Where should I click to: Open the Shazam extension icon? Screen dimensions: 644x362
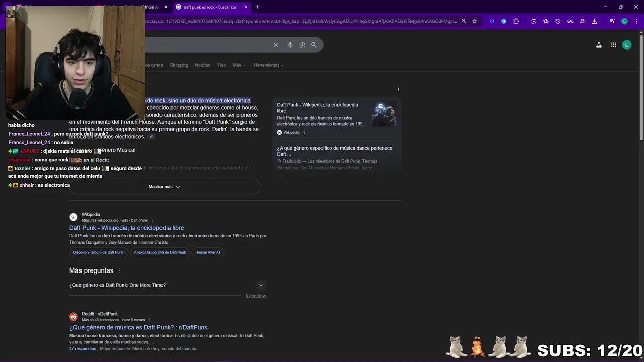point(504,21)
